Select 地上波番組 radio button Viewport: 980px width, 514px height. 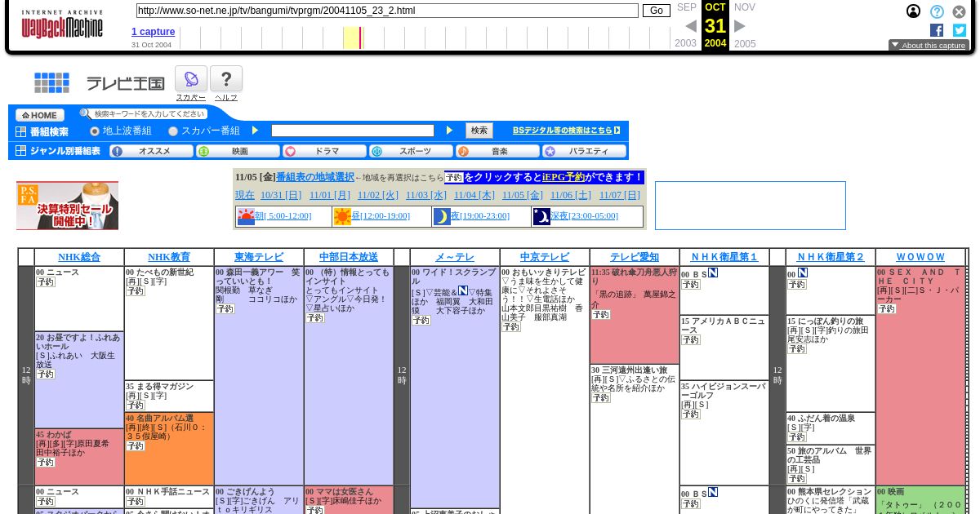click(x=95, y=131)
